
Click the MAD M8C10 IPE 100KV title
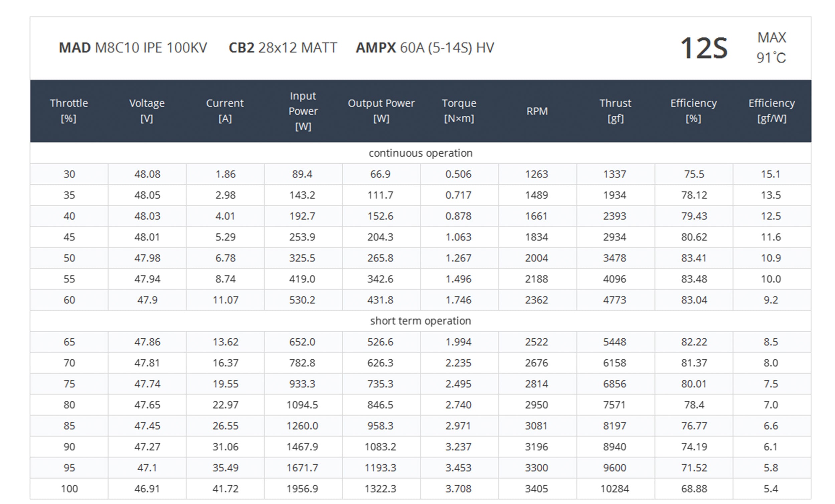(x=133, y=48)
